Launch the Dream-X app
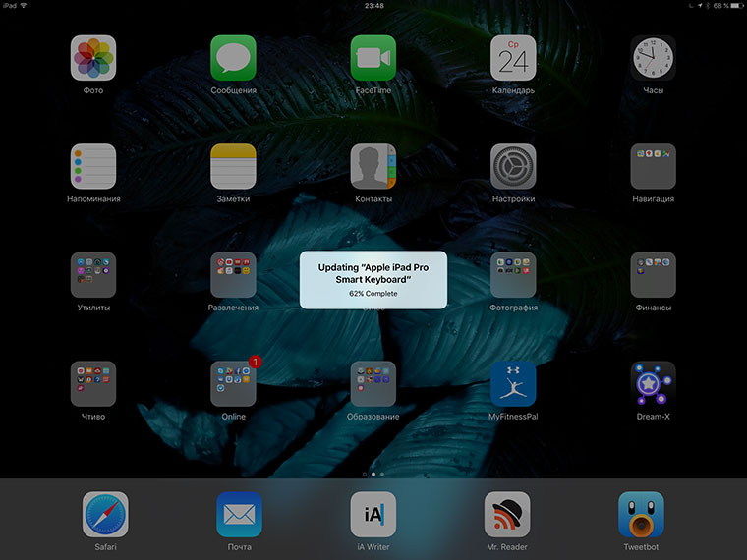 coord(654,384)
